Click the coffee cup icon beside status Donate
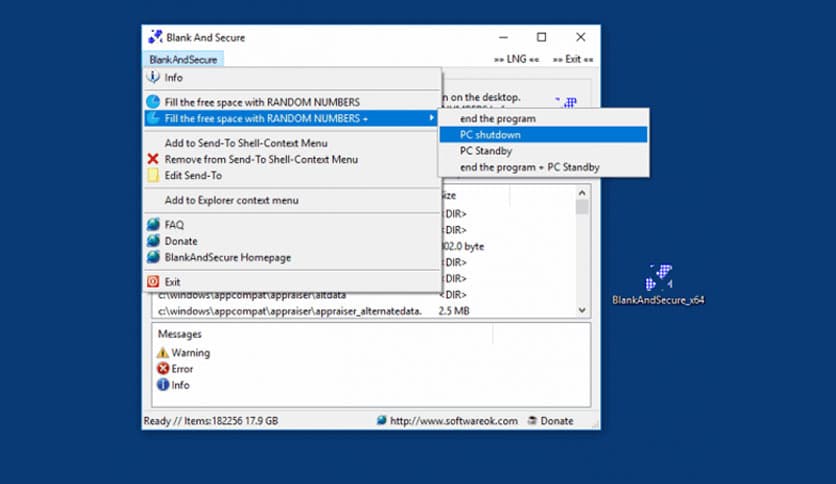The width and height of the screenshot is (836, 484). pos(532,420)
